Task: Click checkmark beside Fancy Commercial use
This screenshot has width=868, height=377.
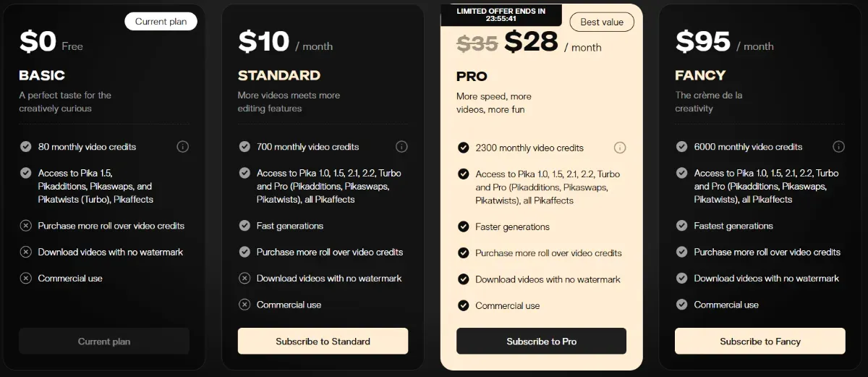Action: point(681,305)
